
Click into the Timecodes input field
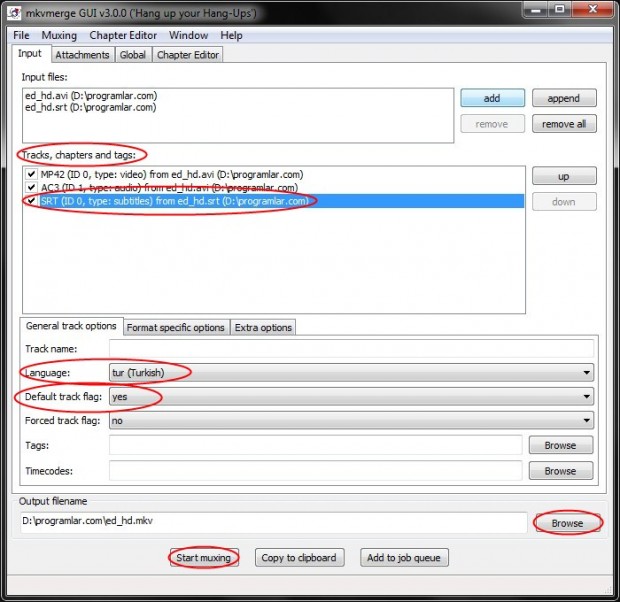[x=316, y=471]
